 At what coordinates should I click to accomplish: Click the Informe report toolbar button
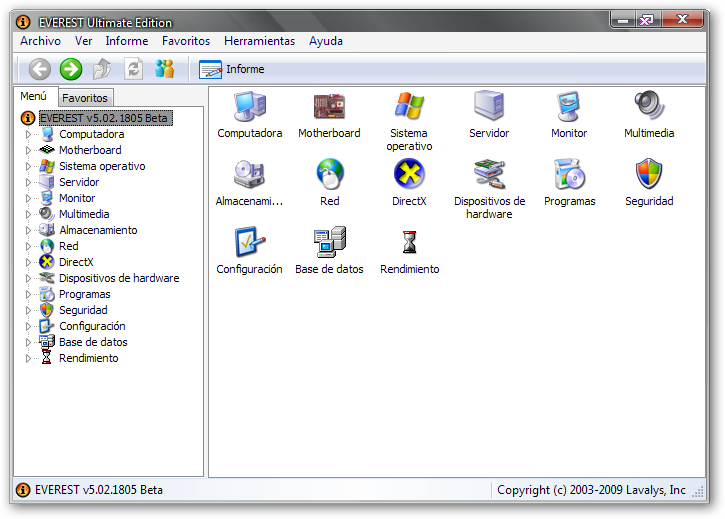232,69
